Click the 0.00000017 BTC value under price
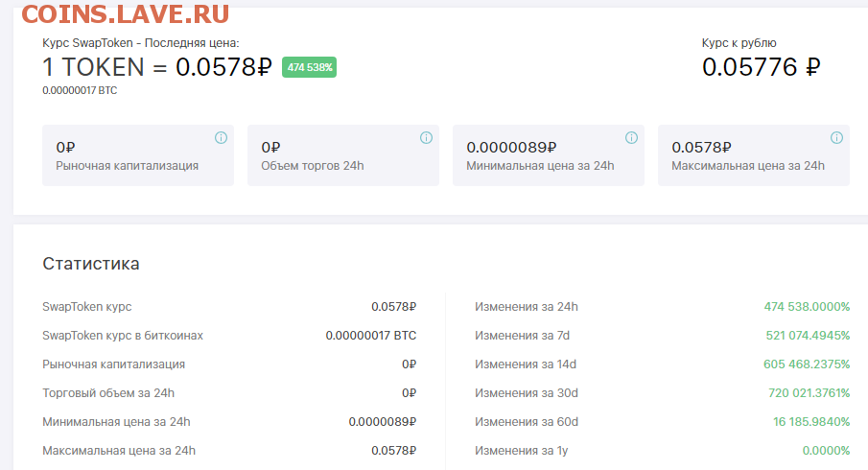The height and width of the screenshot is (470, 868). (80, 90)
